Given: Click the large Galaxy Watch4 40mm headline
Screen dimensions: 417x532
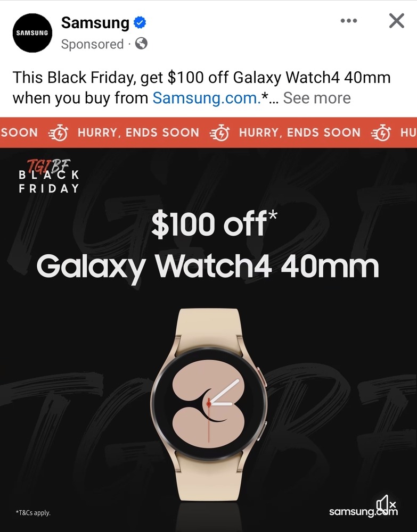Looking at the screenshot, I should (208, 268).
